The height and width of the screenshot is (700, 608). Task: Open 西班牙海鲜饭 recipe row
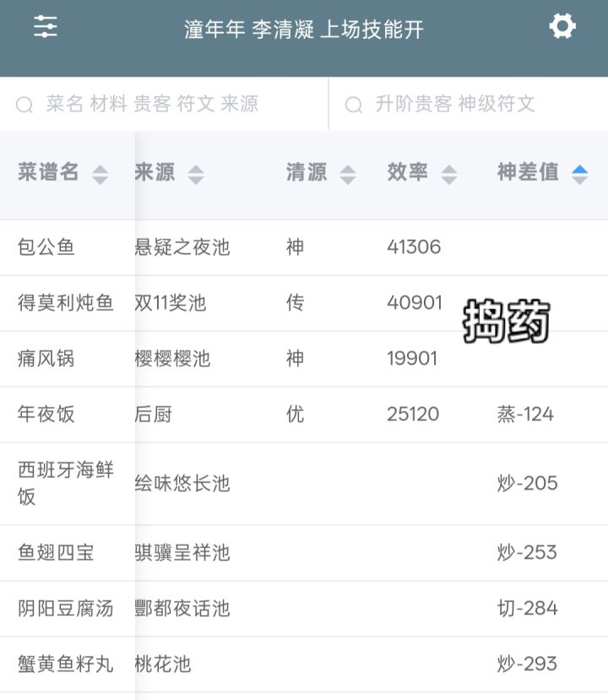point(304,484)
